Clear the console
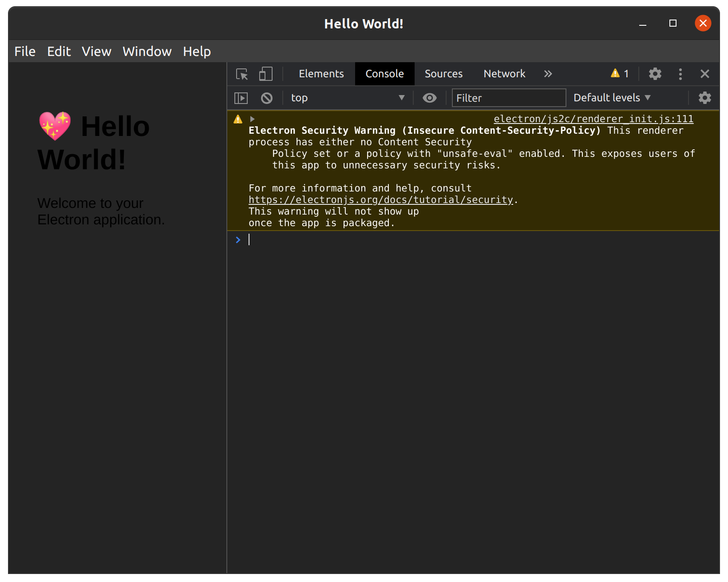The image size is (728, 582). (267, 98)
